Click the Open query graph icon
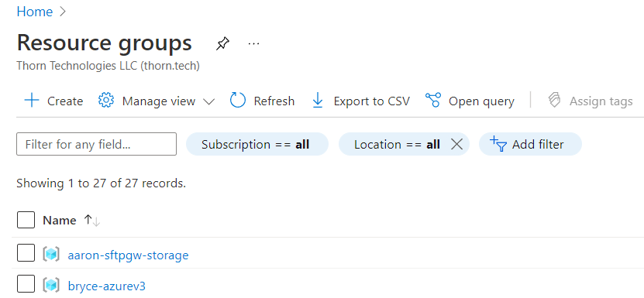644x298 pixels. pos(433,101)
